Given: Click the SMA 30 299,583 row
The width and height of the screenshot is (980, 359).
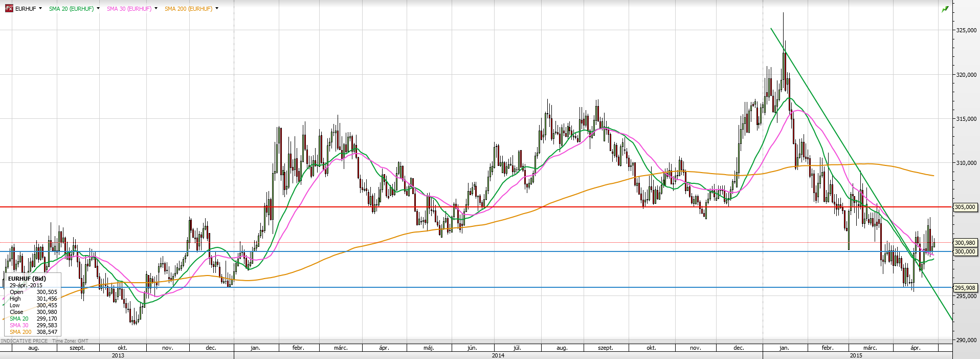Looking at the screenshot, I should tap(33, 325).
